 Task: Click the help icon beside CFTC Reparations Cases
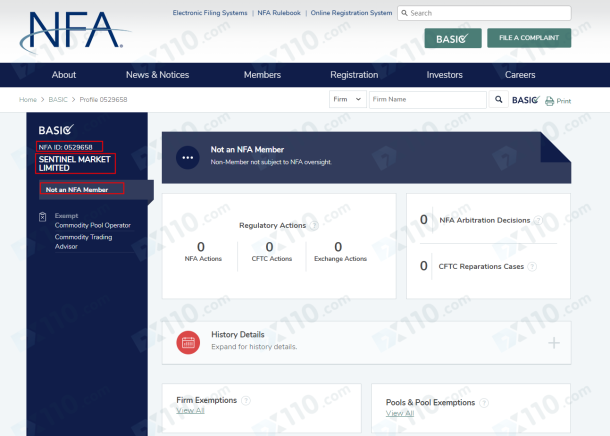532,266
